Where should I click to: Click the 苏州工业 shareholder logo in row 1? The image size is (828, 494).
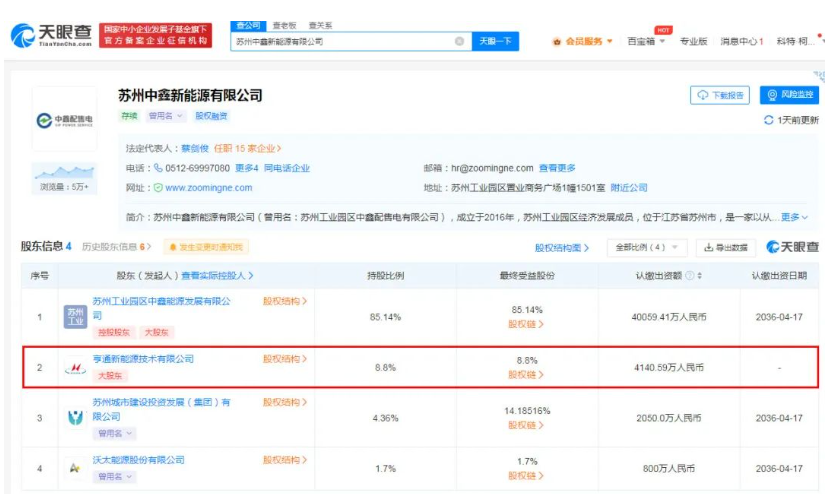click(x=75, y=317)
